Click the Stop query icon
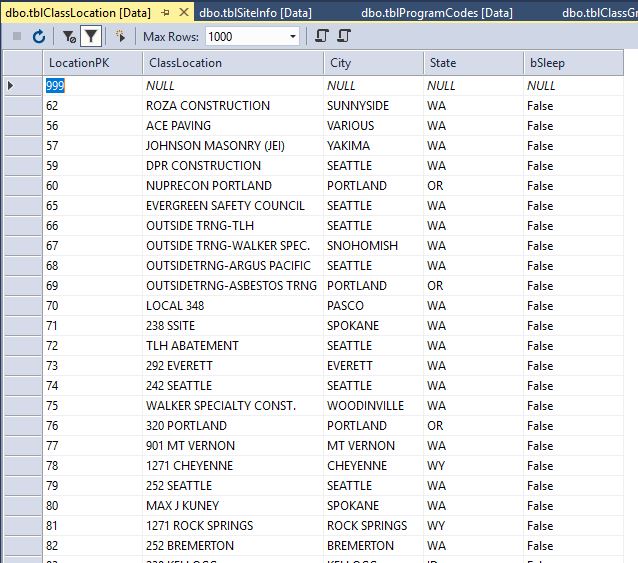This screenshot has height=563, width=638. tap(17, 36)
